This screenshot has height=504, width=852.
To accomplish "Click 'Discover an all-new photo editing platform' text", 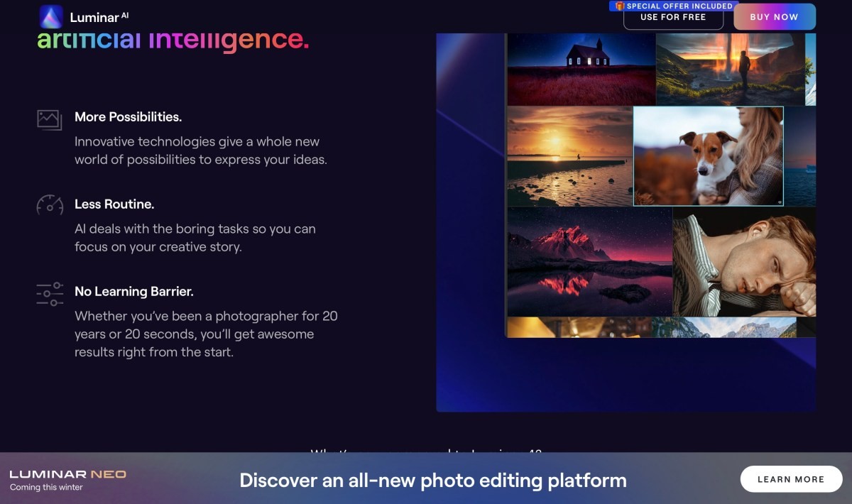I will 433,481.
